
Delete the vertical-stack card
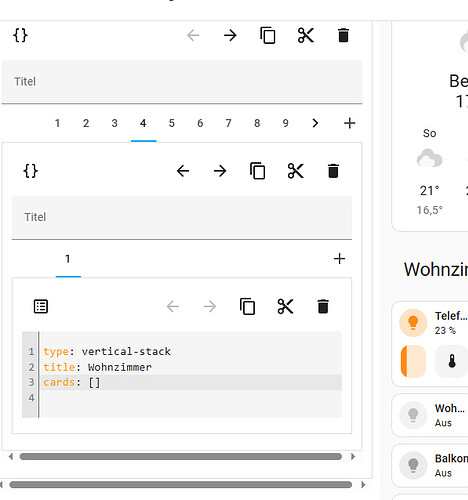(323, 306)
